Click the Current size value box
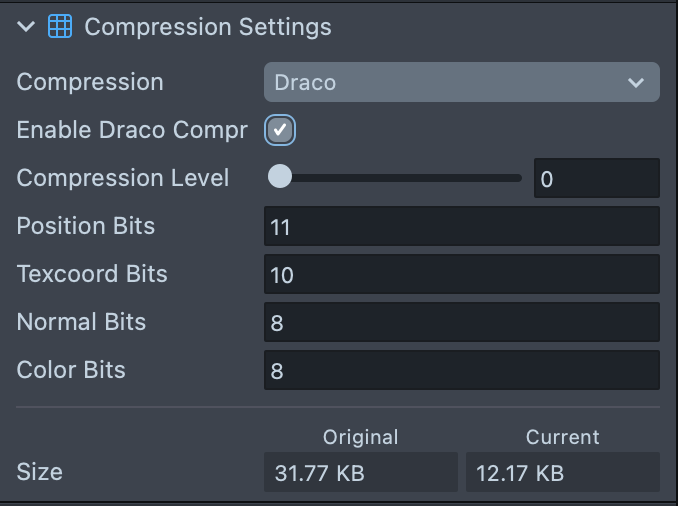678x506 pixels. tap(562, 472)
